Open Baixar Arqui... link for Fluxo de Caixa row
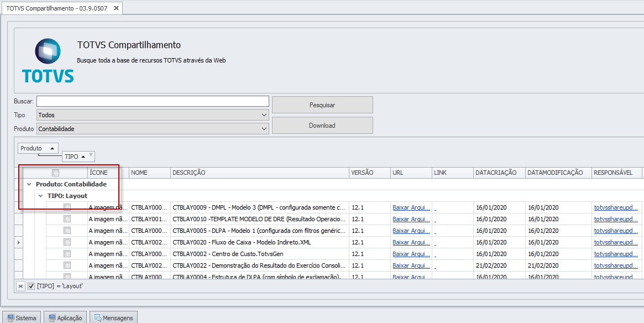The height and width of the screenshot is (323, 644). click(x=411, y=242)
